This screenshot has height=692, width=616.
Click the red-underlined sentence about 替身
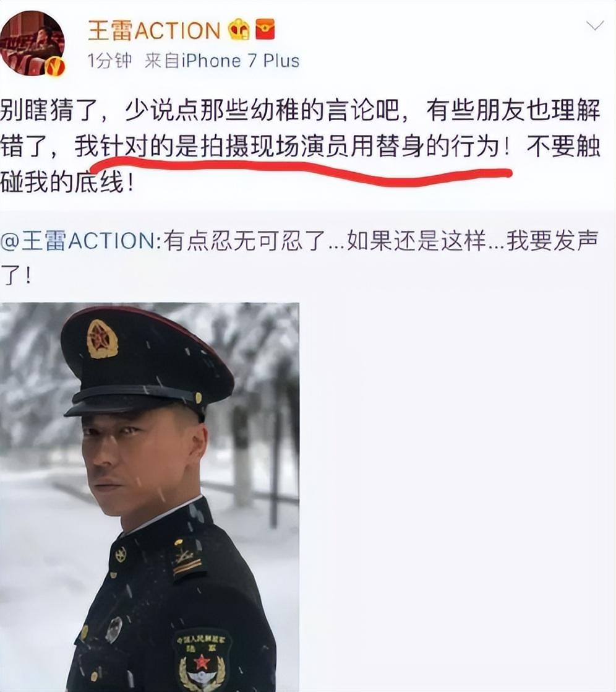(x=293, y=147)
